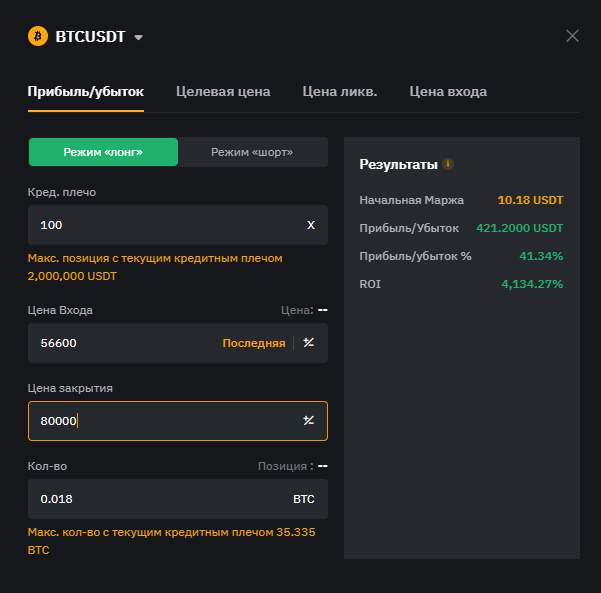Click the Результаты heading
The height and width of the screenshot is (593, 601).
tap(398, 164)
